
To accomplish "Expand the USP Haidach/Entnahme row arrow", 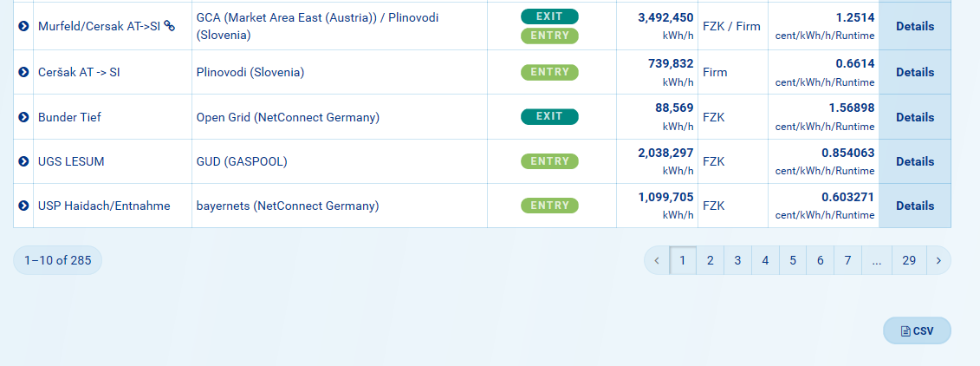I will [23, 206].
